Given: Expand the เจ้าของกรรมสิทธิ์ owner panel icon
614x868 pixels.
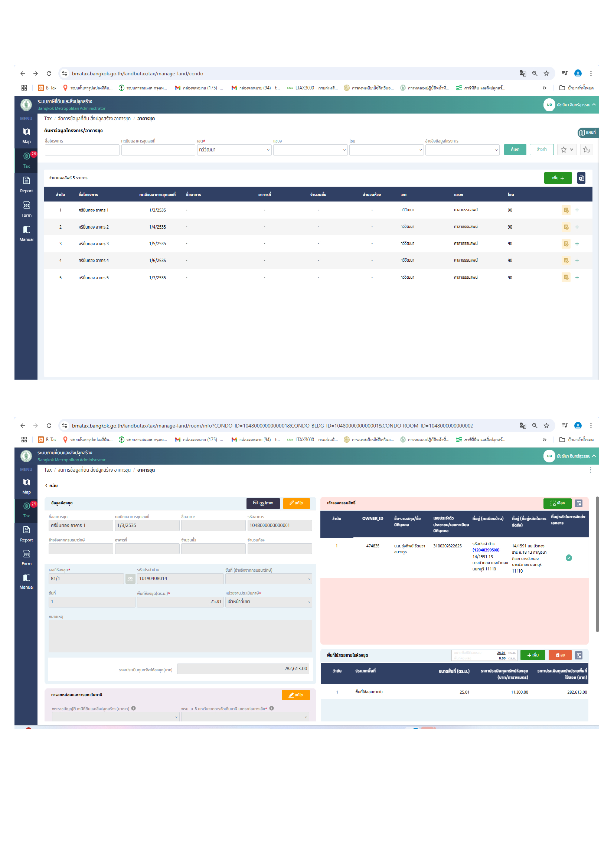Looking at the screenshot, I should pyautogui.click(x=578, y=503).
